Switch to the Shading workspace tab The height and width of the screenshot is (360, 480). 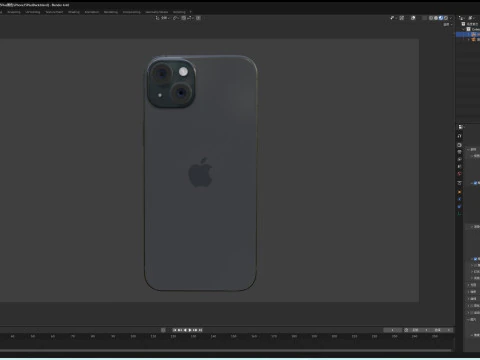(74, 12)
